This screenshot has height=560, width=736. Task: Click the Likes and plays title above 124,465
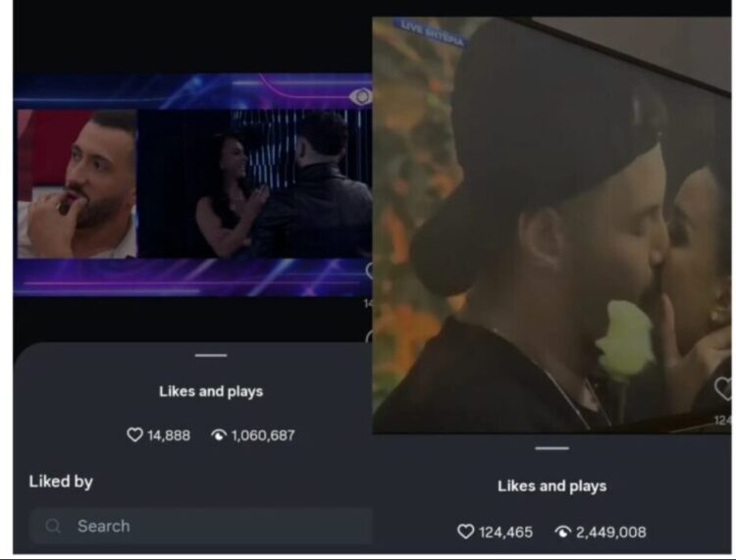click(552, 485)
